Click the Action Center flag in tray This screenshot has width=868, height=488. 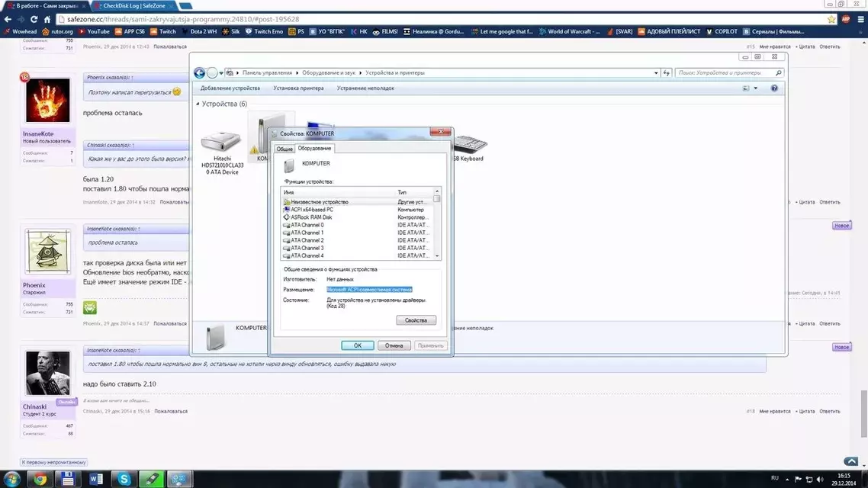point(798,479)
